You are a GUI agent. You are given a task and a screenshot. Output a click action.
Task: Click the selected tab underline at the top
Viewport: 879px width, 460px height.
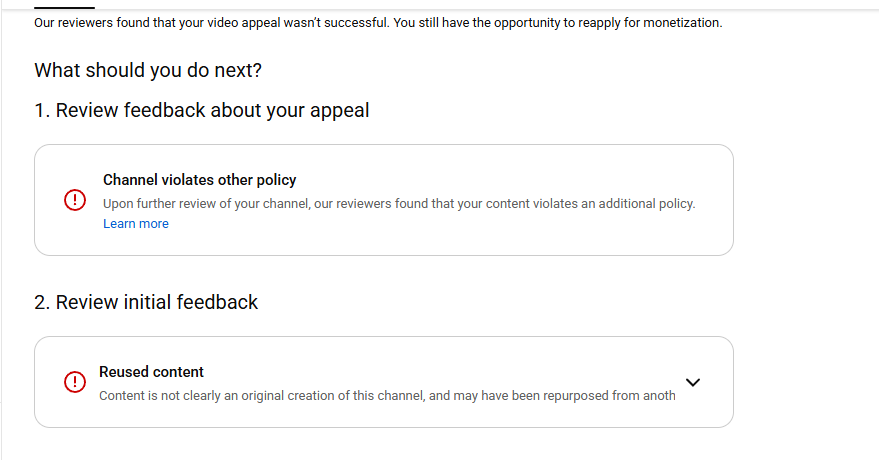[x=64, y=8]
